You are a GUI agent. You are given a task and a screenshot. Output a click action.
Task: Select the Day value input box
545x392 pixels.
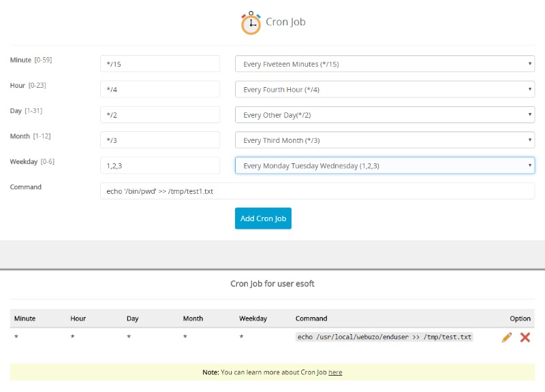tap(160, 115)
